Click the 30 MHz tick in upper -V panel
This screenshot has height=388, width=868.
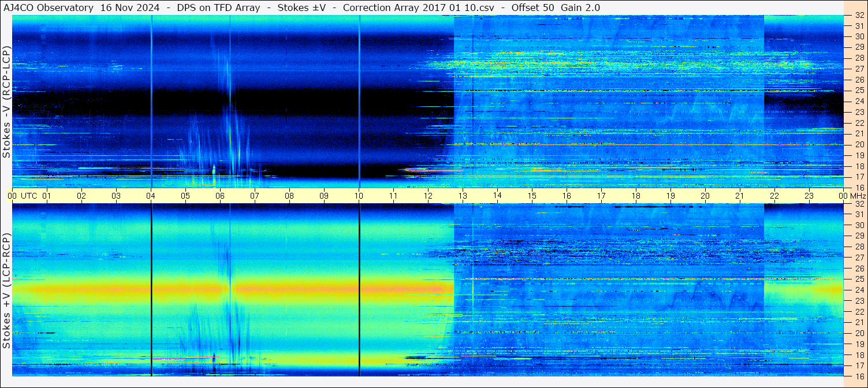pyautogui.click(x=859, y=36)
